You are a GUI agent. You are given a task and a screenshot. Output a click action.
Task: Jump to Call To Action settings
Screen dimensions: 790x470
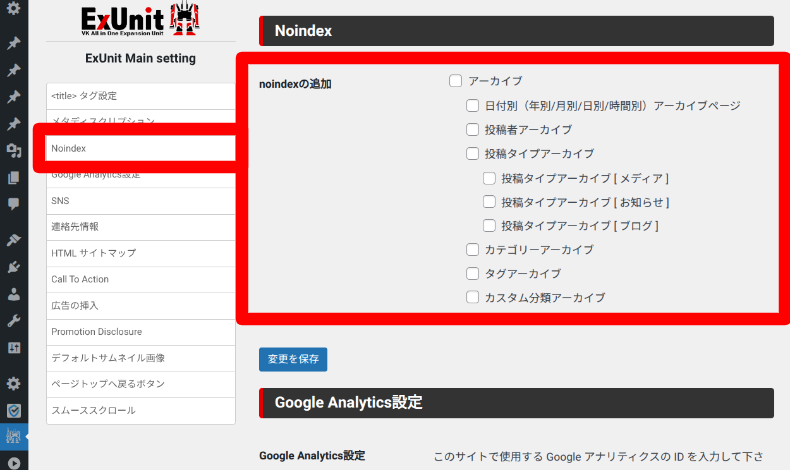click(x=141, y=279)
